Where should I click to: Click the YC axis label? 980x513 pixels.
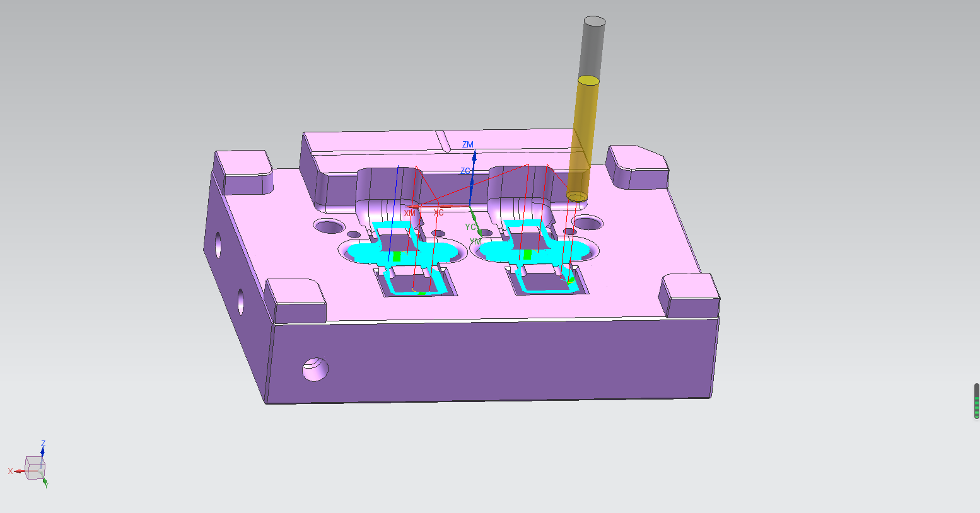coord(470,227)
